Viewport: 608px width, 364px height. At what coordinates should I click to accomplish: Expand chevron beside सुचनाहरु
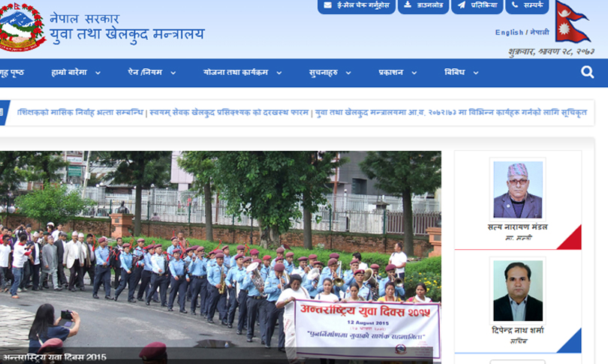coord(348,73)
